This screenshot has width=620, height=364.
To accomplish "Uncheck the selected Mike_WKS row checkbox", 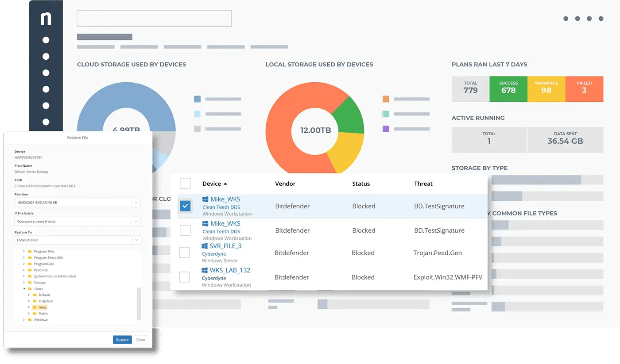I will tap(185, 206).
